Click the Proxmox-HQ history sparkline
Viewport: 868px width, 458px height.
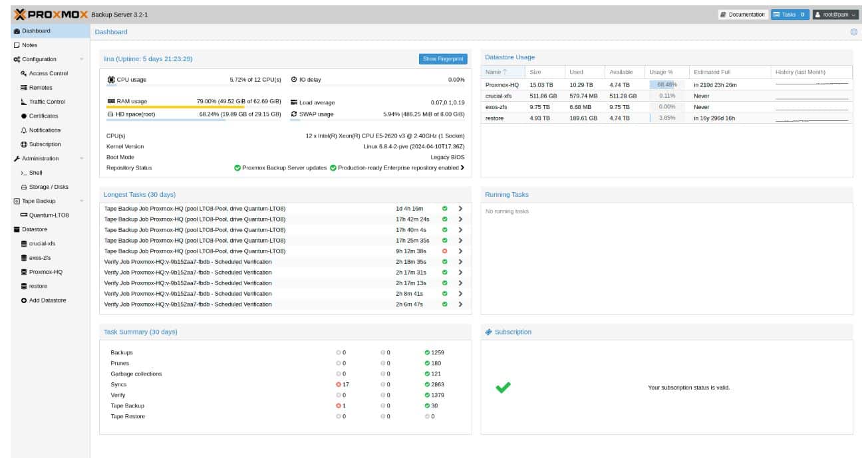[x=811, y=85]
